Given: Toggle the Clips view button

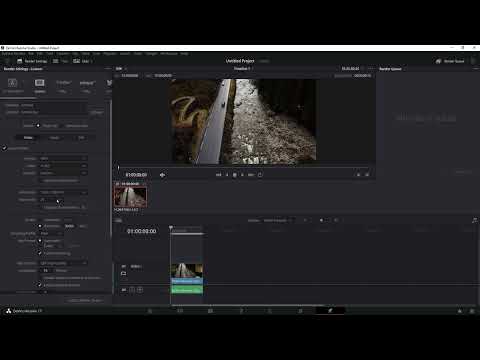Looking at the screenshot, I should 82,61.
